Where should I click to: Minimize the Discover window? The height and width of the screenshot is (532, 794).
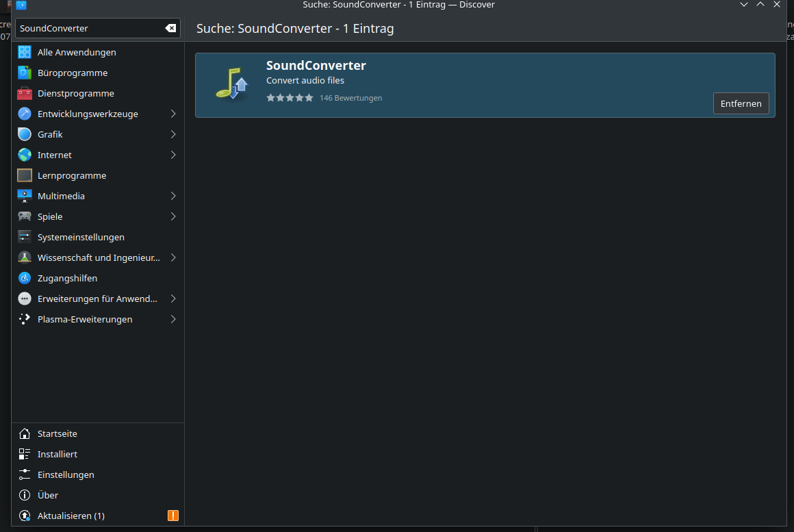pyautogui.click(x=744, y=5)
